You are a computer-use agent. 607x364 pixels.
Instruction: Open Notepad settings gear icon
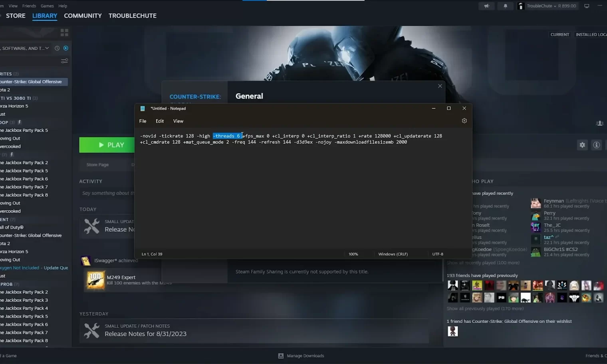pyautogui.click(x=464, y=121)
